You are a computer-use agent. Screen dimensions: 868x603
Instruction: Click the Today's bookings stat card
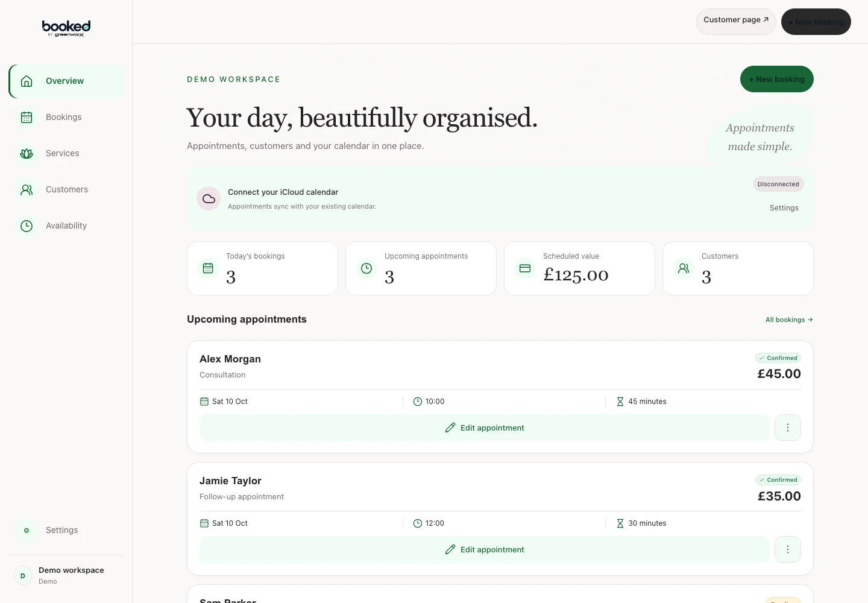(262, 268)
